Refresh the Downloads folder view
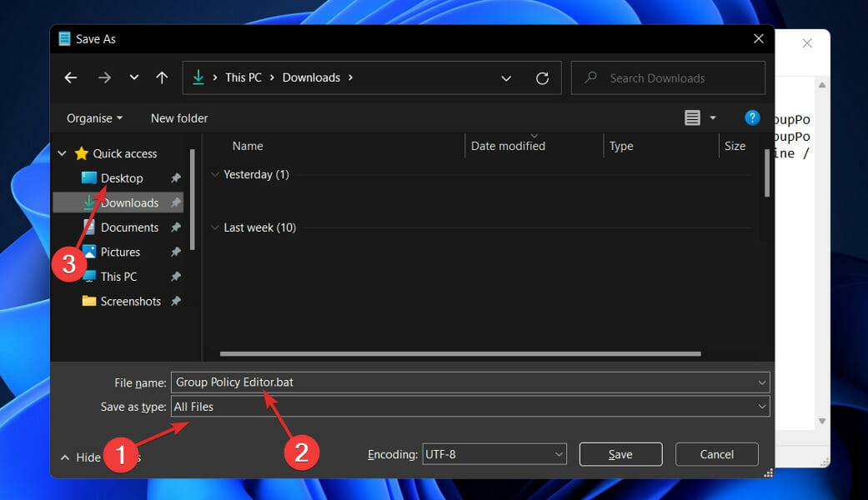Viewport: 868px width, 500px height. [542, 77]
